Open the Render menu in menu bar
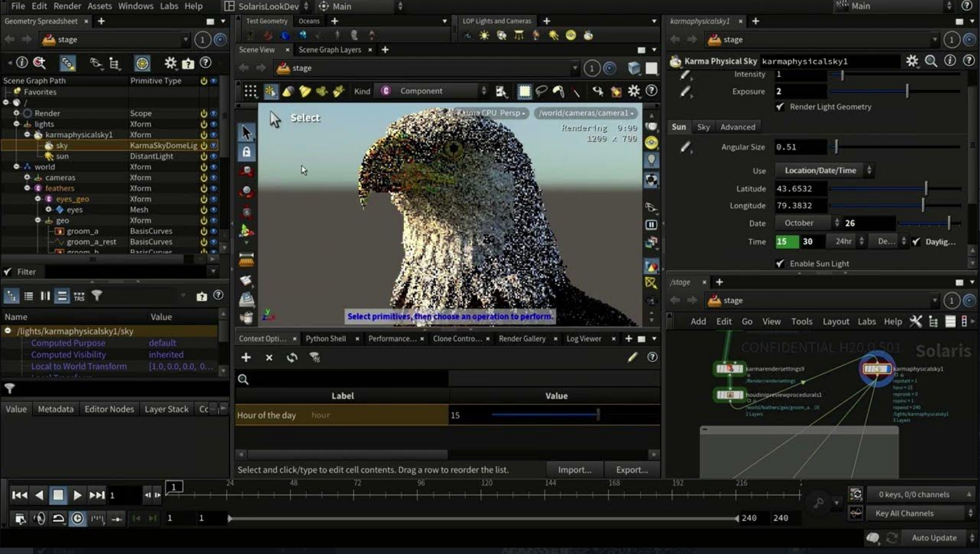The image size is (980, 554). [x=67, y=6]
